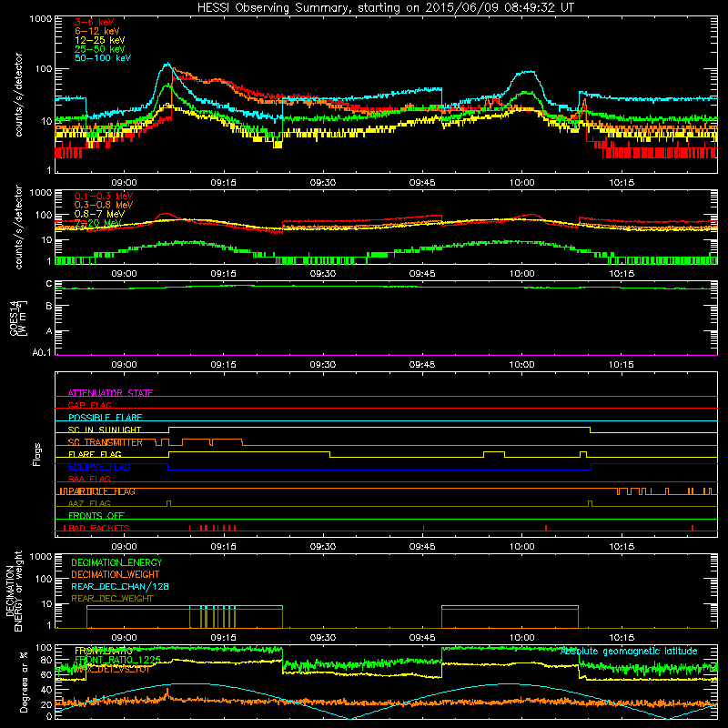This screenshot has height=728, width=728.
Task: Click the SC_IN_SUNLIGHT flag label
Action: coord(105,430)
